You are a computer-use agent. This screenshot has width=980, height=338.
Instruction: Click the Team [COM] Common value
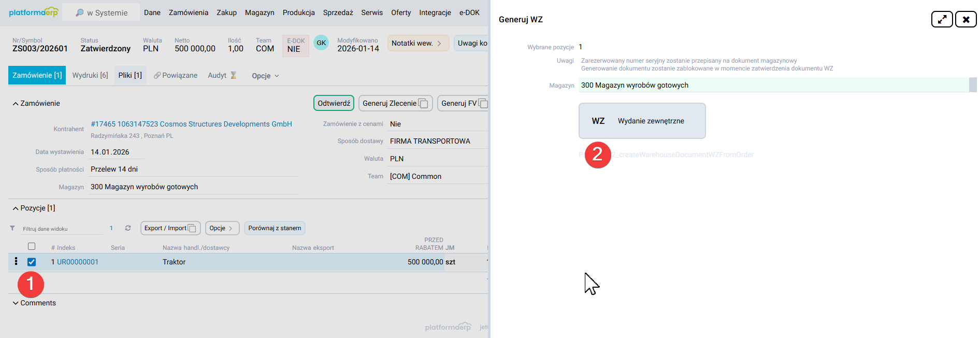415,176
